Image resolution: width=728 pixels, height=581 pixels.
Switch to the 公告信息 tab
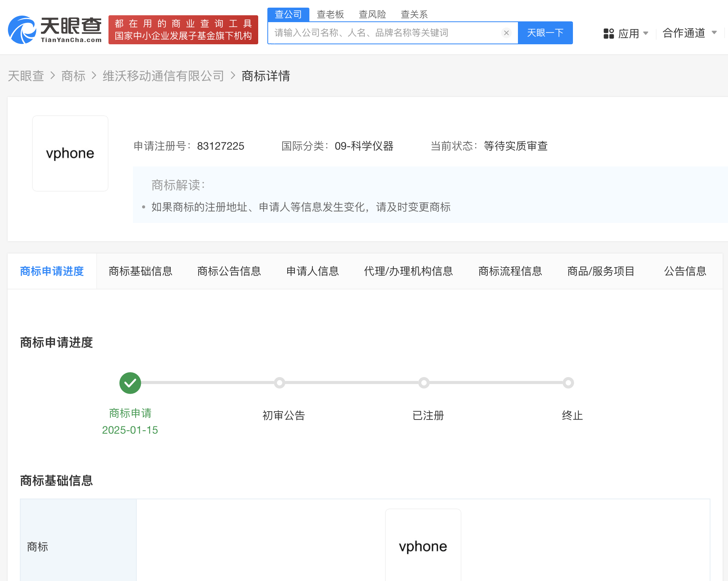tap(684, 271)
